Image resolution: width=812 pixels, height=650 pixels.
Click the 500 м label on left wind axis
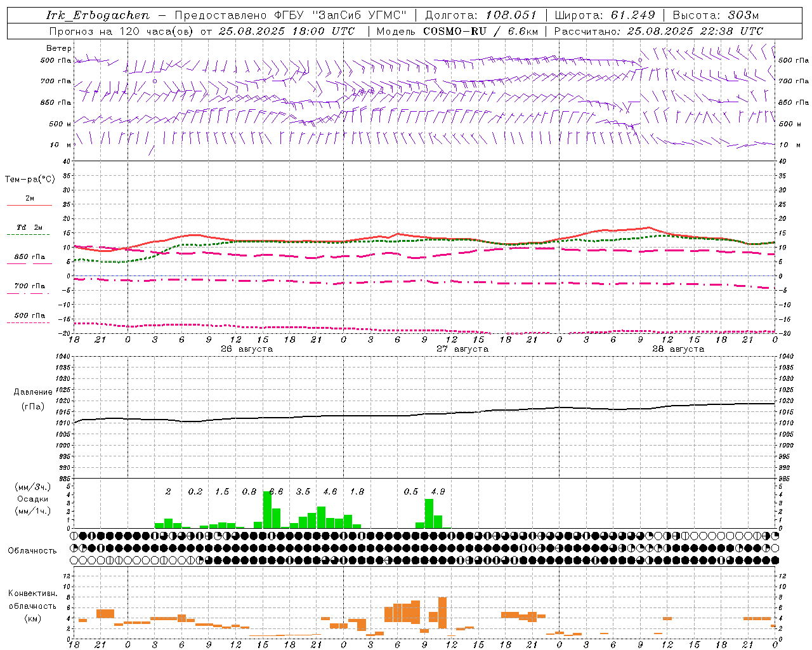[61, 124]
